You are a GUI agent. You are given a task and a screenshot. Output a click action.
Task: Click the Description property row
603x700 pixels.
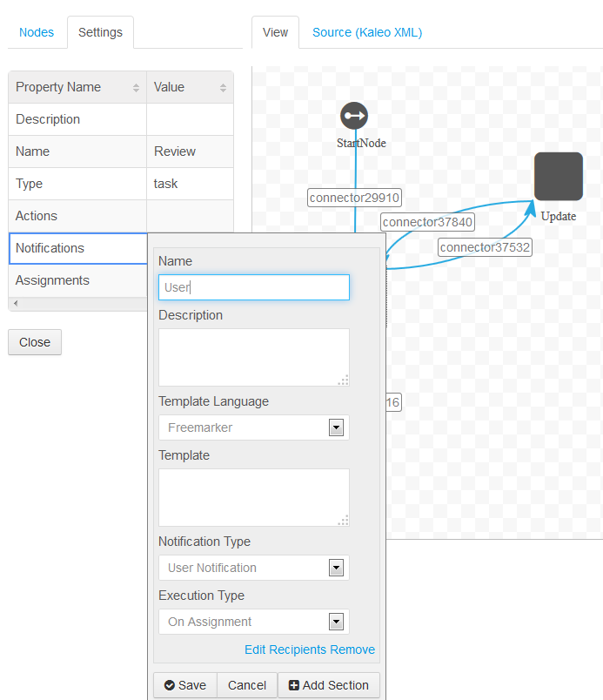121,119
